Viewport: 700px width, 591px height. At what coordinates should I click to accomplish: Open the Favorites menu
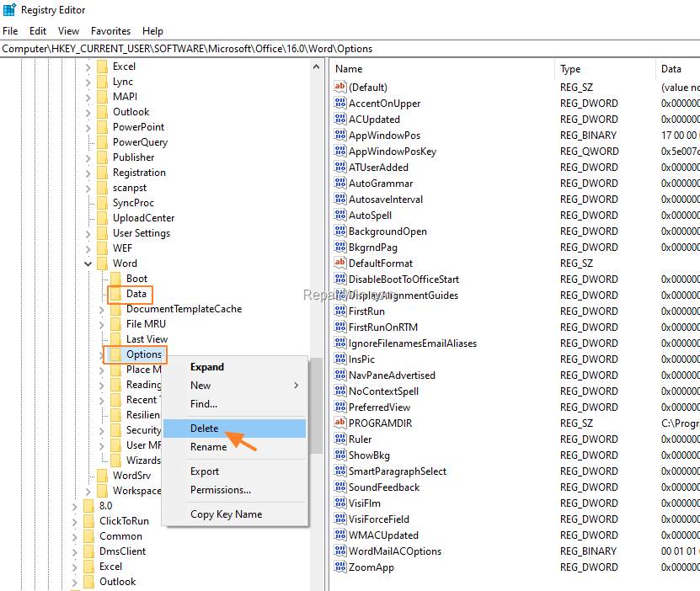pos(110,31)
